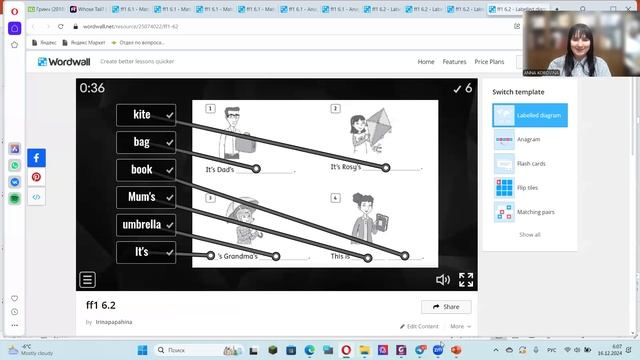Viewport: 640px width, 360px height.
Task: Open the Home menu item
Action: [426, 62]
